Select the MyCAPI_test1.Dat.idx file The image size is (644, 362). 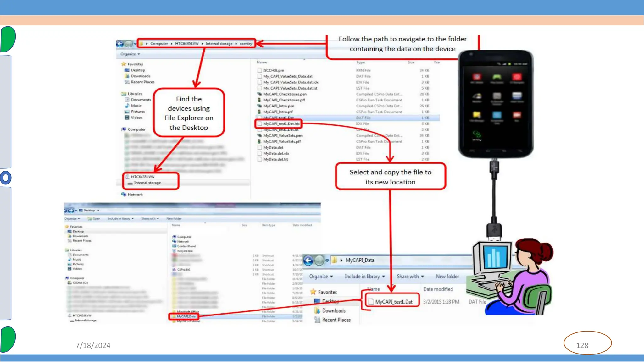[281, 124]
